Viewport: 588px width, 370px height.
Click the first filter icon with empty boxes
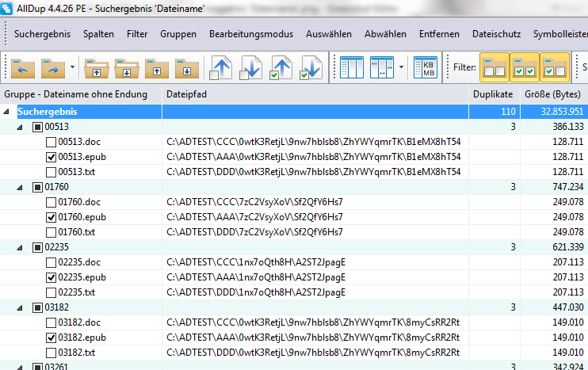(x=495, y=68)
